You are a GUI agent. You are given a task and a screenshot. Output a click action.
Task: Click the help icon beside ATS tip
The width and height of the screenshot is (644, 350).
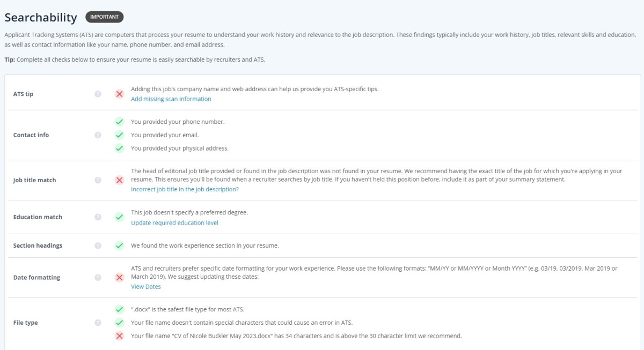tap(98, 94)
